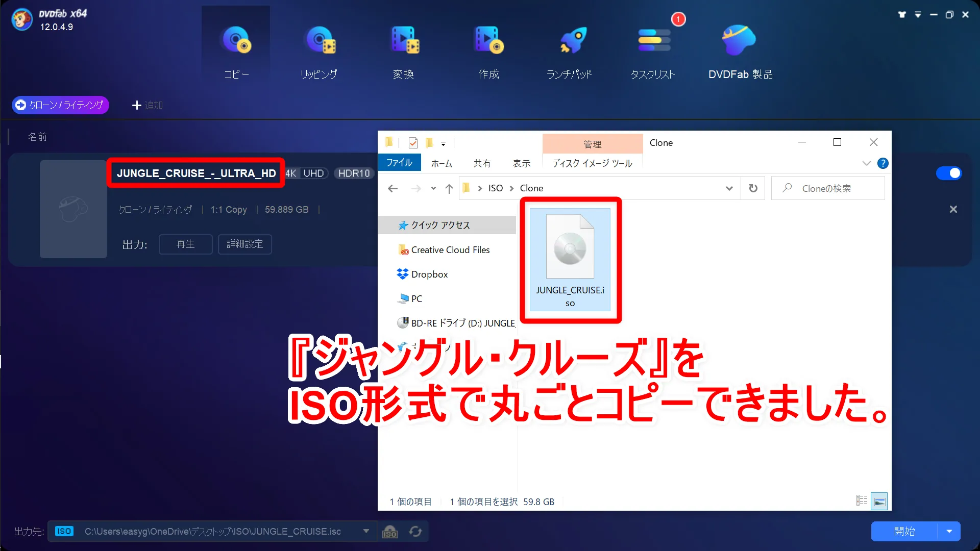Click the UHD badge
Viewport: 980px width, 551px height.
click(x=313, y=173)
